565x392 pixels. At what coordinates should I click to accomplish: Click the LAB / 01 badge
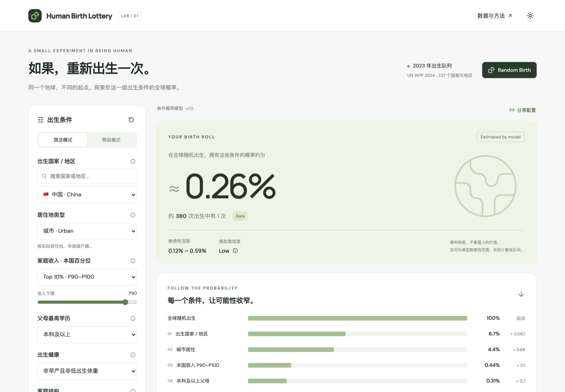130,16
